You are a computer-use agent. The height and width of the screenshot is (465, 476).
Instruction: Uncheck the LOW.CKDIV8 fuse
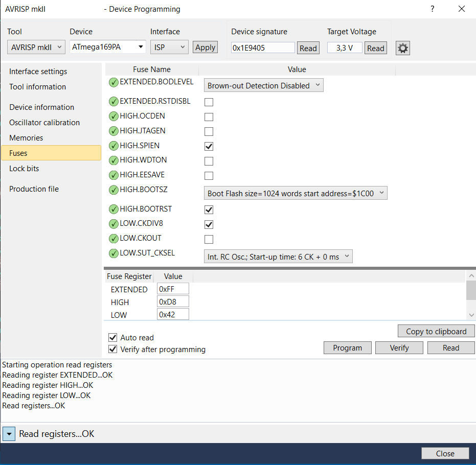[x=209, y=224]
